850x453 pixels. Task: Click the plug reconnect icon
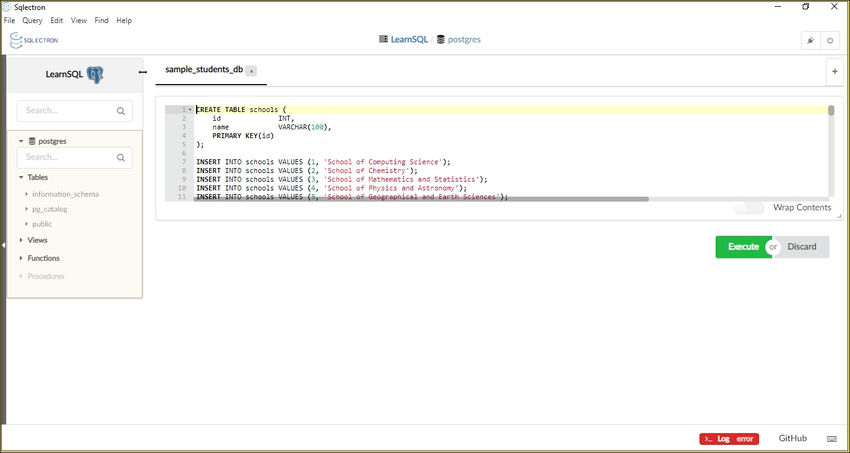(x=810, y=41)
